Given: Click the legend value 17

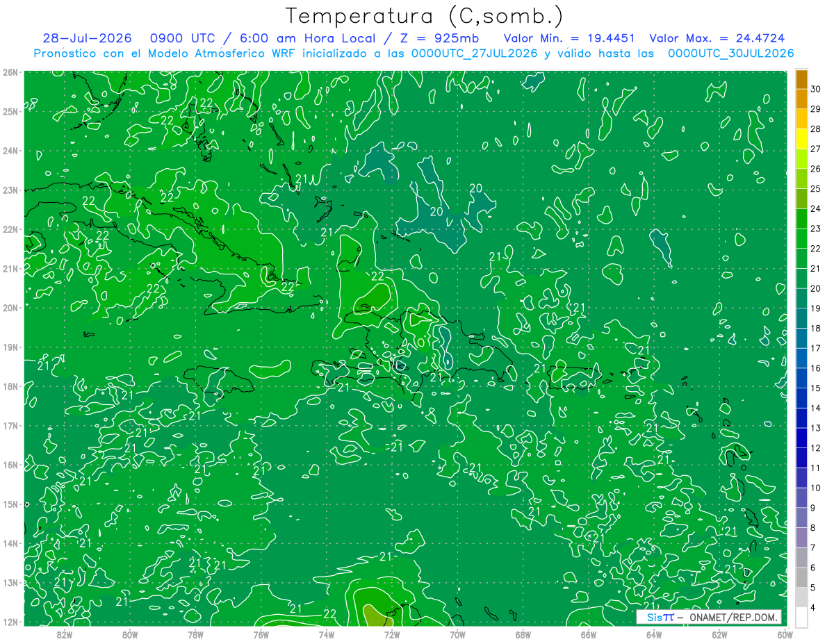Looking at the screenshot, I should pyautogui.click(x=816, y=348).
